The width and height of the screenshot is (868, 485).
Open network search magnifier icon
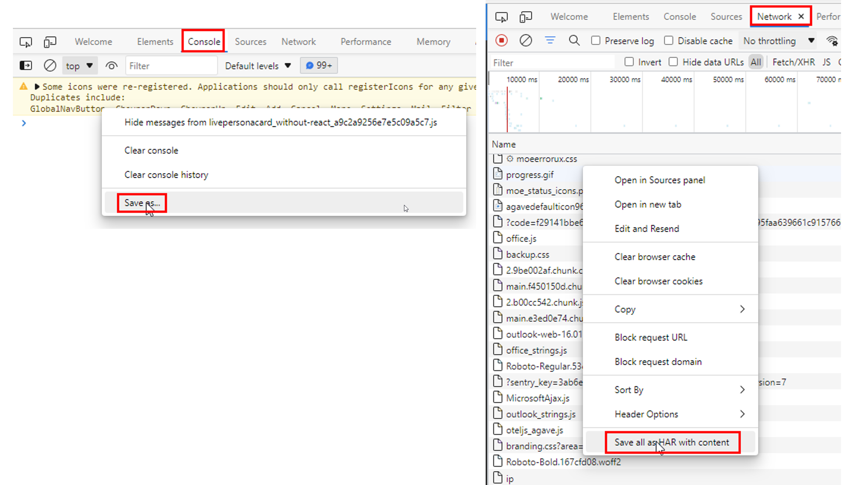pos(574,41)
